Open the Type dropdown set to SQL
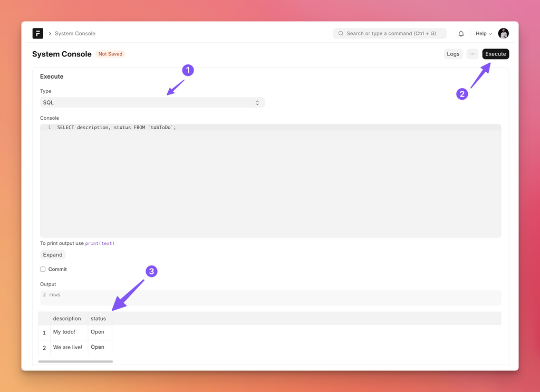The image size is (540, 392). [x=152, y=102]
